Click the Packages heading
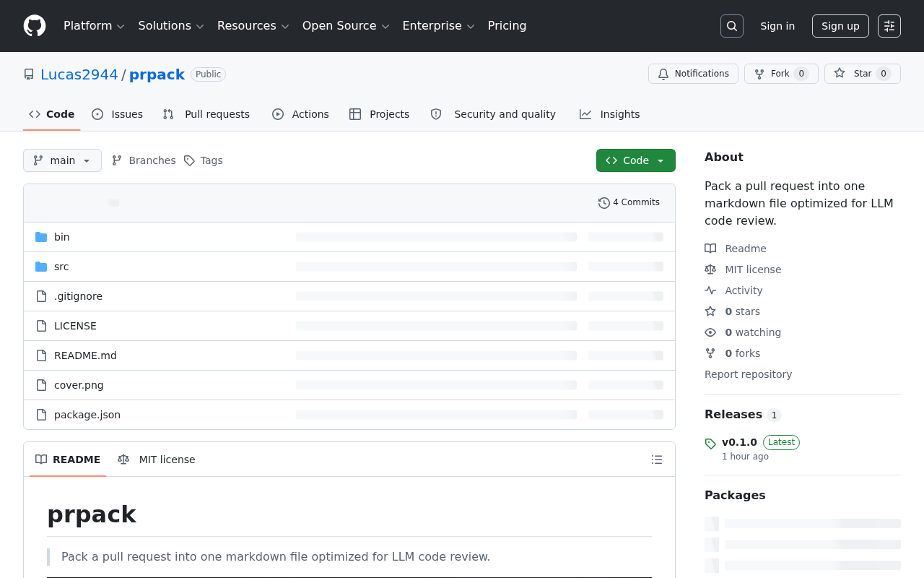924x578 pixels. (x=735, y=495)
